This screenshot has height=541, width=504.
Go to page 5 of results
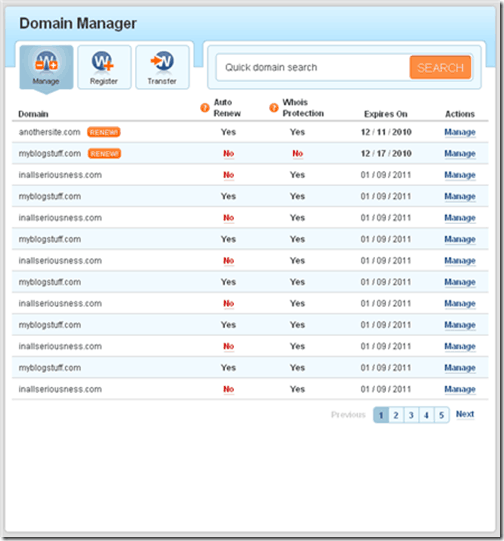pyautogui.click(x=442, y=415)
